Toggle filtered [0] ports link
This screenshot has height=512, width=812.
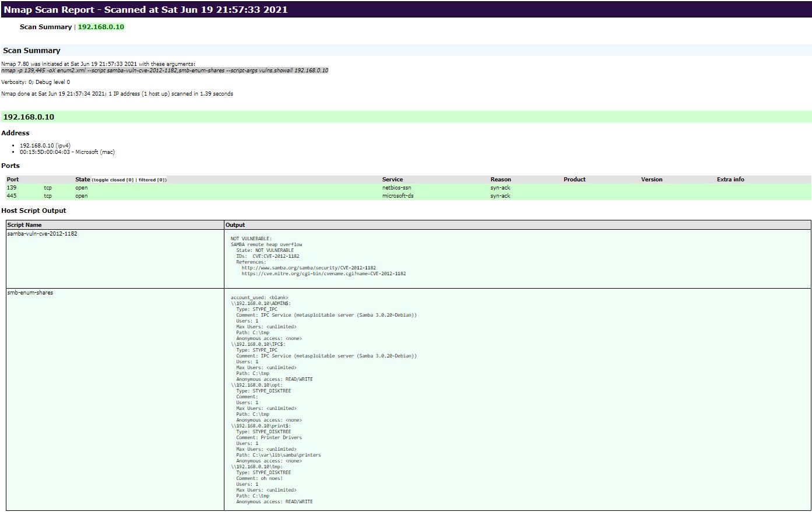152,180
